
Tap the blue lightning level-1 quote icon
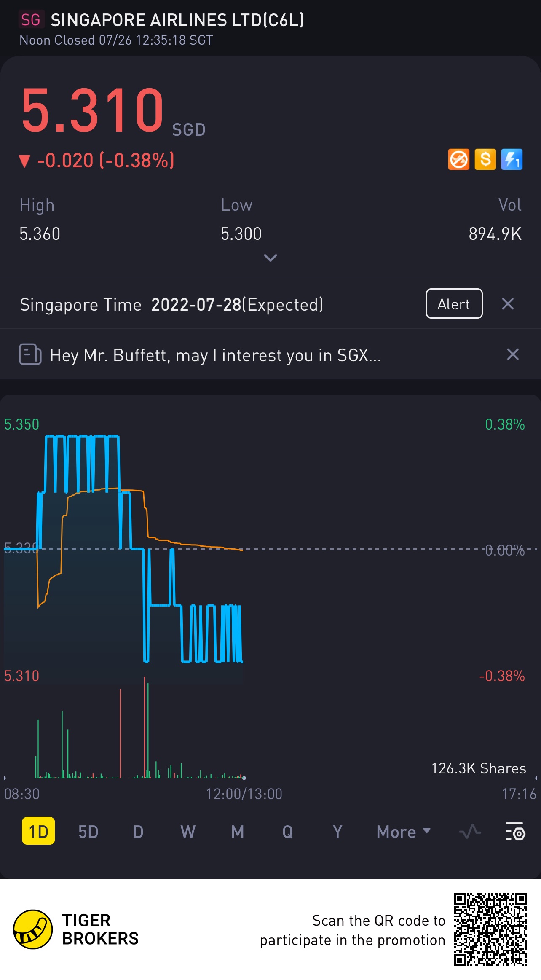click(512, 160)
